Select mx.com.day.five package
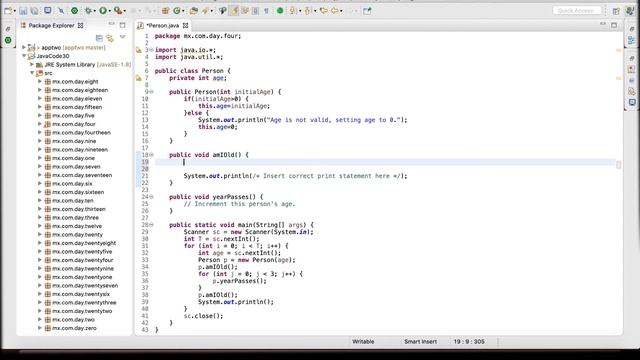 73,116
